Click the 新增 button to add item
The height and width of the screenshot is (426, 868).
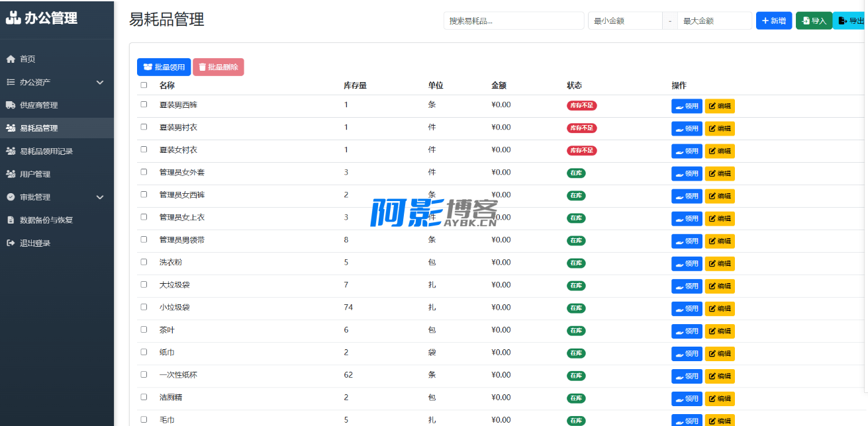click(x=773, y=21)
